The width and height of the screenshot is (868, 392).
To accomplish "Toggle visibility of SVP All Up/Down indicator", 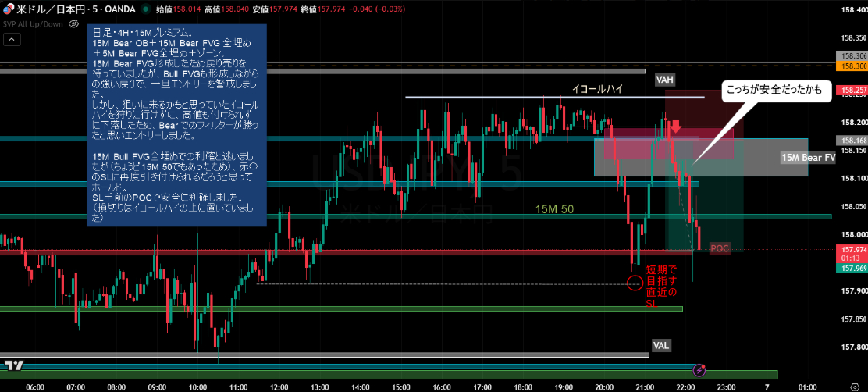I will pos(74,23).
